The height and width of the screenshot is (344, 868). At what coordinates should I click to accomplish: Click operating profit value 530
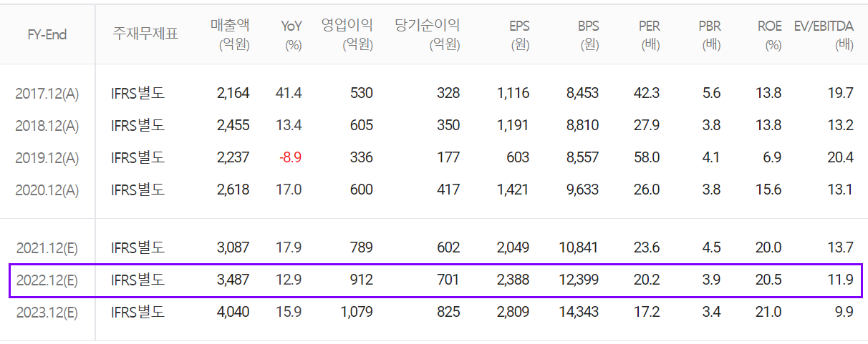click(x=362, y=93)
